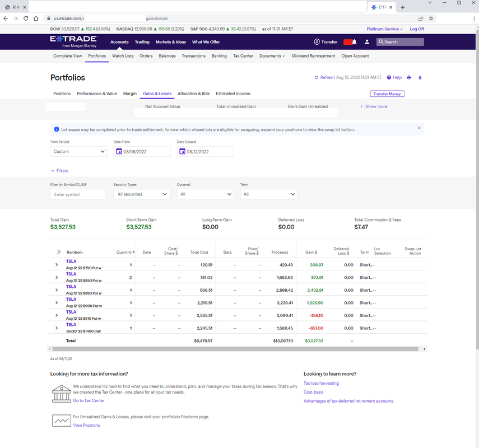Image resolution: width=479 pixels, height=448 pixels.
Task: Bookmark this page with the star icon
Action: point(431,18)
